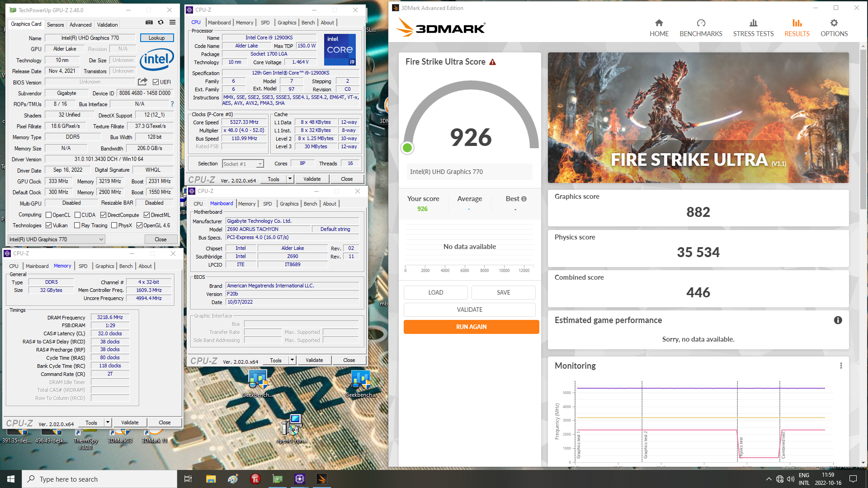The image size is (868, 488).
Task: Expand Tools dropdown arrow in CPU-Z CPU window
Action: 290,179
